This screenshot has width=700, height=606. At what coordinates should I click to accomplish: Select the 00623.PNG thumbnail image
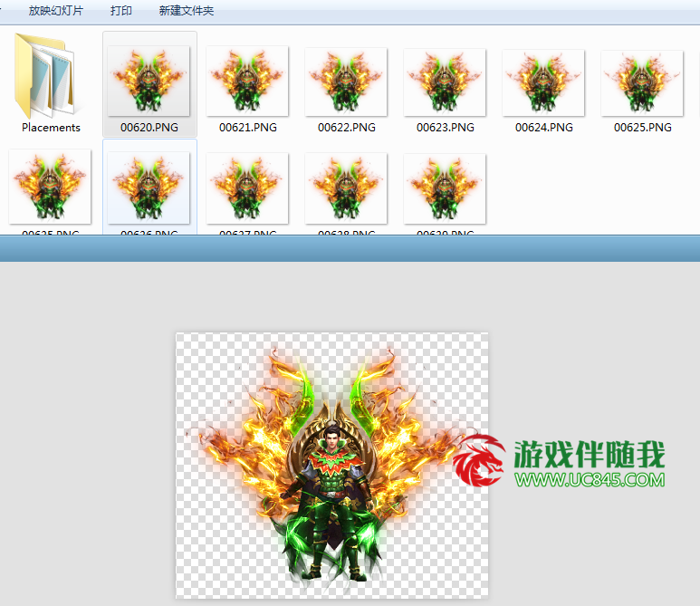(445, 82)
